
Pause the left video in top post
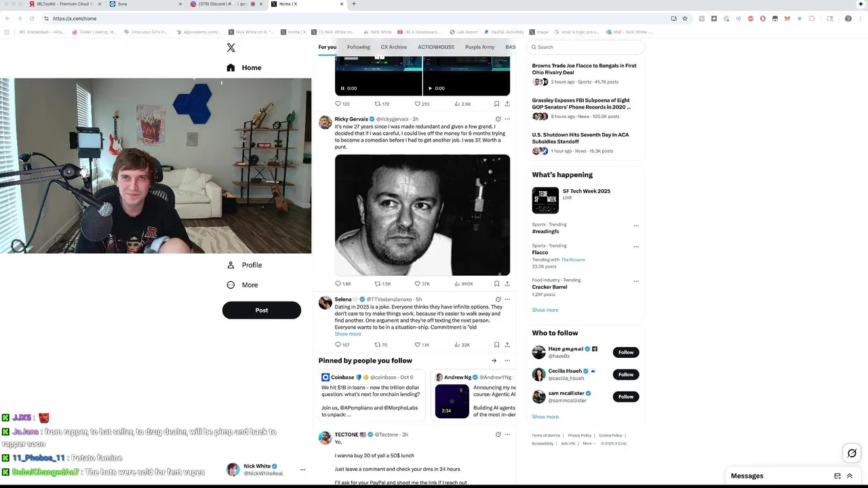pos(342,88)
